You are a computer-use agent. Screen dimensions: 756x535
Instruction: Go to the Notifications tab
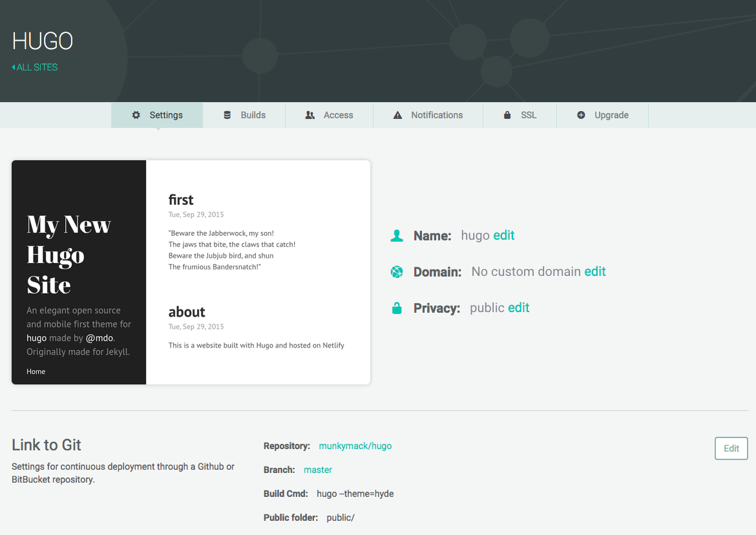coord(428,115)
